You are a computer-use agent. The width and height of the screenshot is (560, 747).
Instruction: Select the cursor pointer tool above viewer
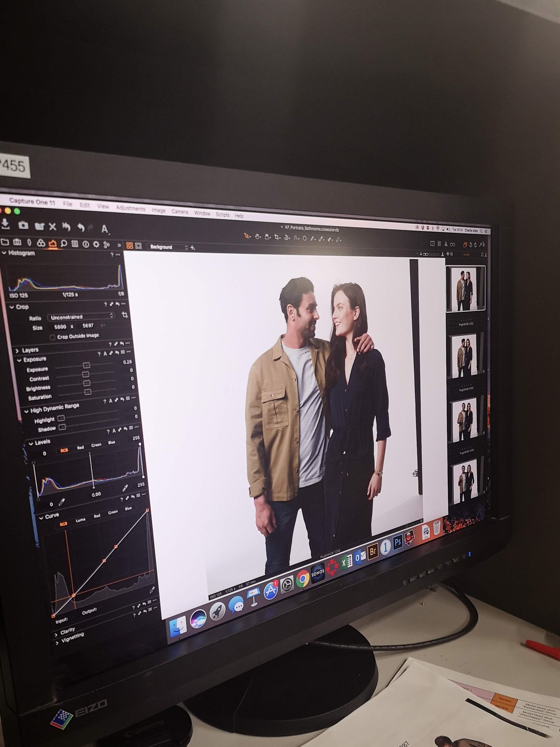247,236
